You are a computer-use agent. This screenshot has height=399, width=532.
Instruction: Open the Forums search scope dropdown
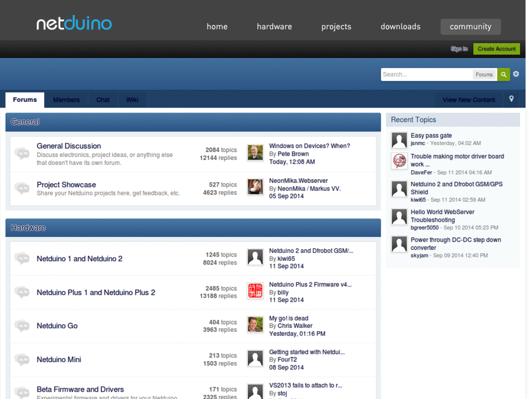click(484, 75)
